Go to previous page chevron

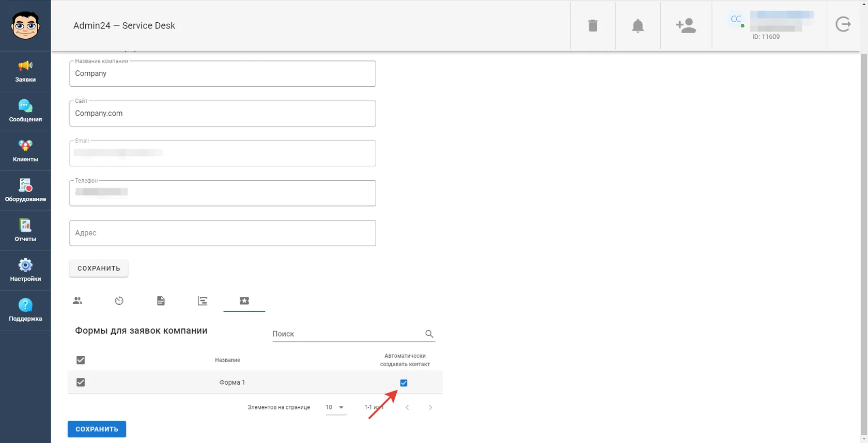click(407, 407)
